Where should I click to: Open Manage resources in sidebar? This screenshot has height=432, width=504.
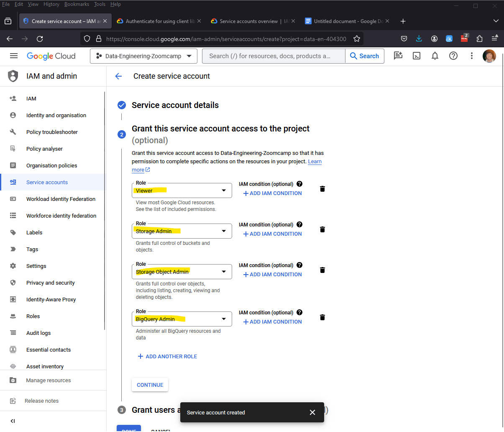tap(53, 381)
